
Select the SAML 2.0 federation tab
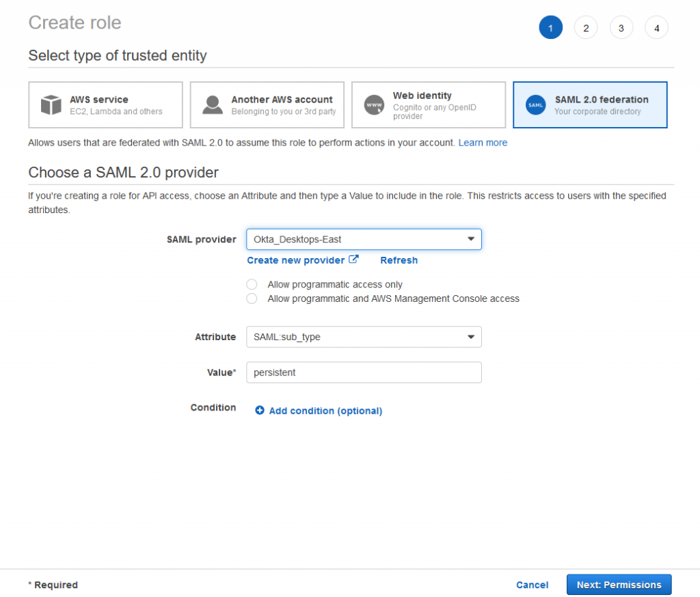590,105
